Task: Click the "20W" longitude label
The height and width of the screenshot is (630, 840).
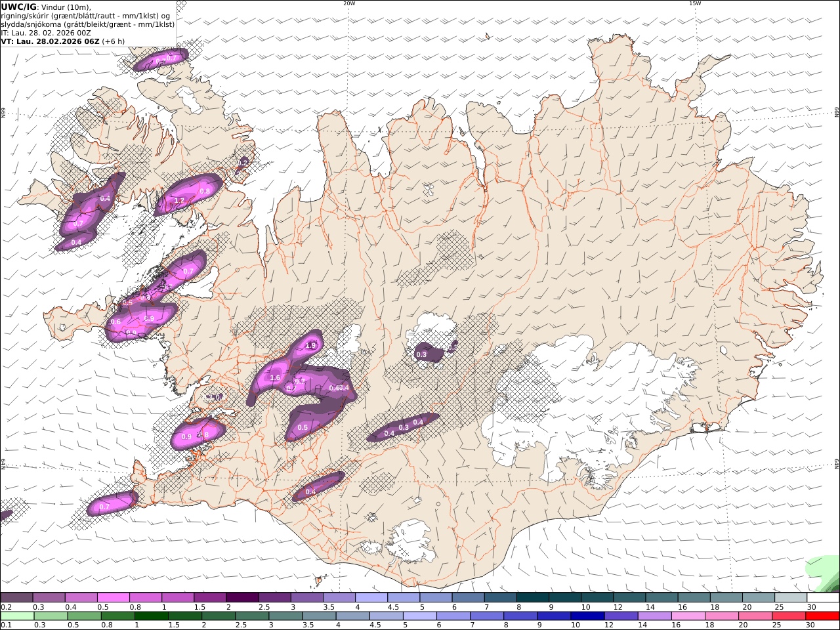Action: (349, 3)
